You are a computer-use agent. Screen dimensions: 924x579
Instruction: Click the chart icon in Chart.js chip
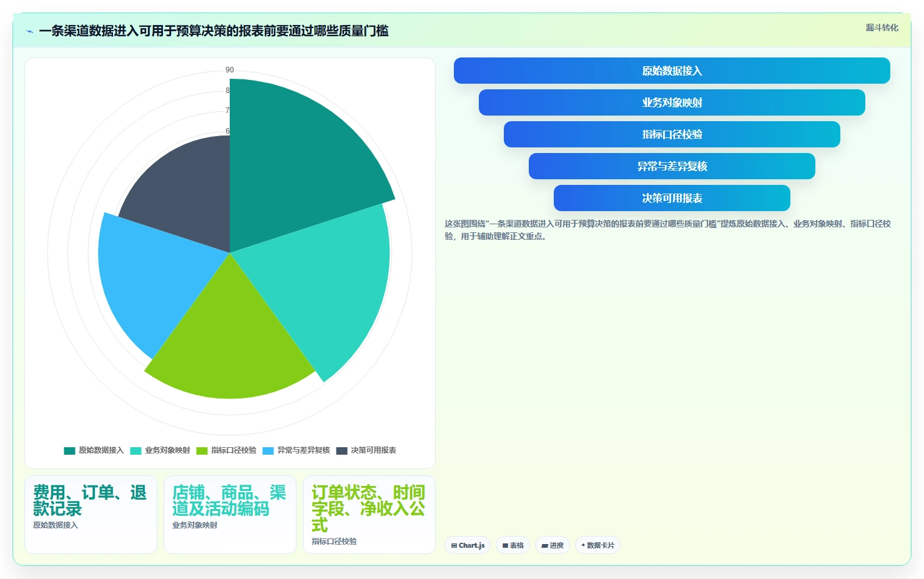click(x=454, y=545)
